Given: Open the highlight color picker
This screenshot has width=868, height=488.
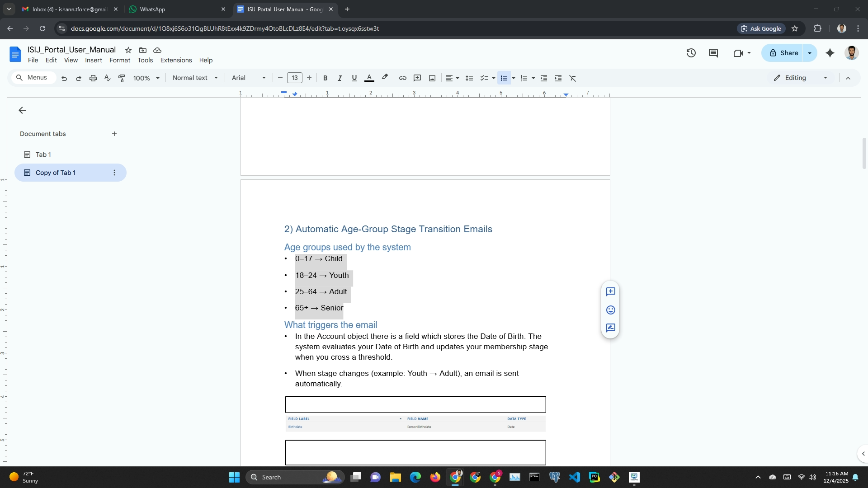Looking at the screenshot, I should pos(385,78).
